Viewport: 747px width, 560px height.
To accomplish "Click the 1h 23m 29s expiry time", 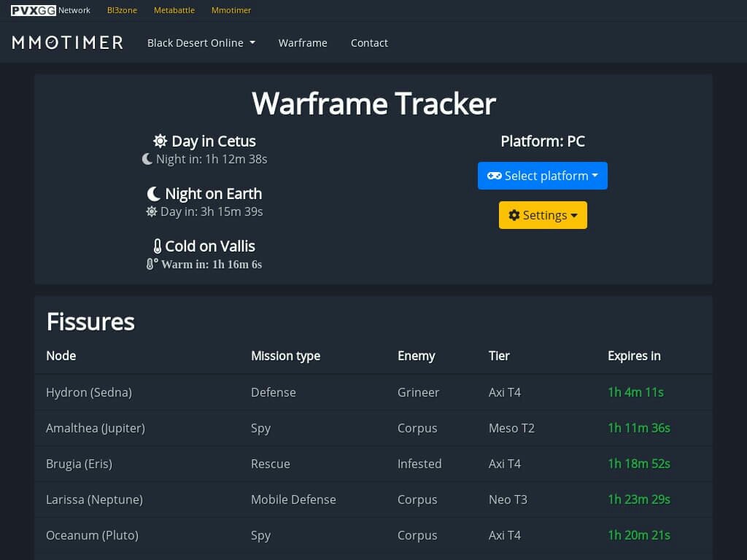I will tap(639, 499).
